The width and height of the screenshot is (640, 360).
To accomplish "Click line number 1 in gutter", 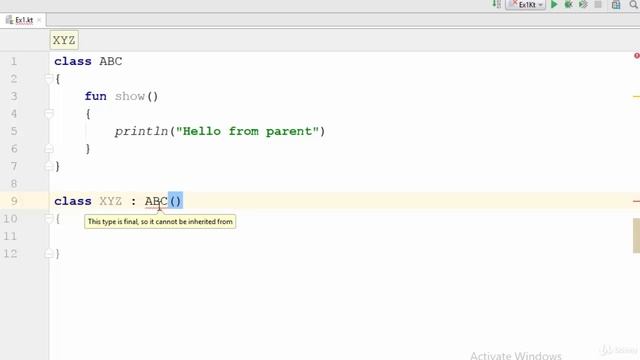I will pyautogui.click(x=14, y=61).
